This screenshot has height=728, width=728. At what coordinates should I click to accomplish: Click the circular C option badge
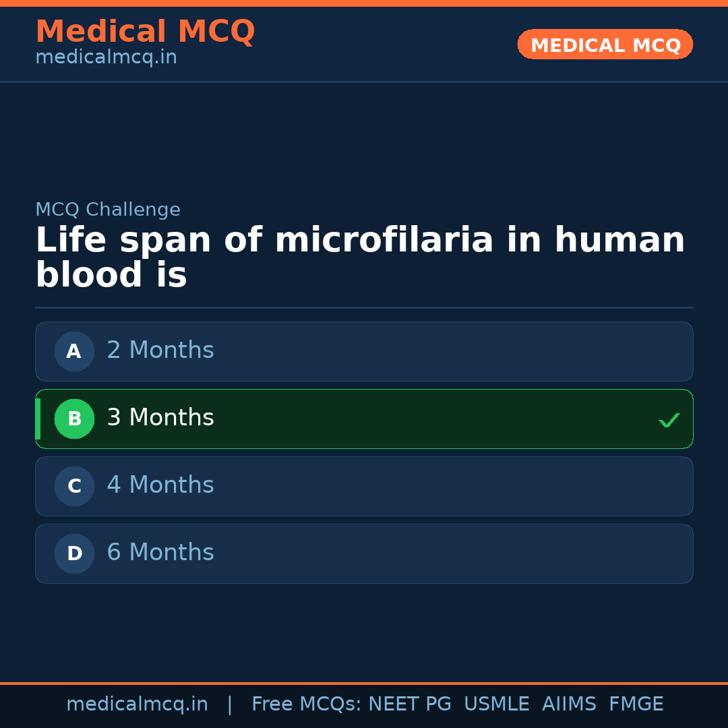coord(73,486)
